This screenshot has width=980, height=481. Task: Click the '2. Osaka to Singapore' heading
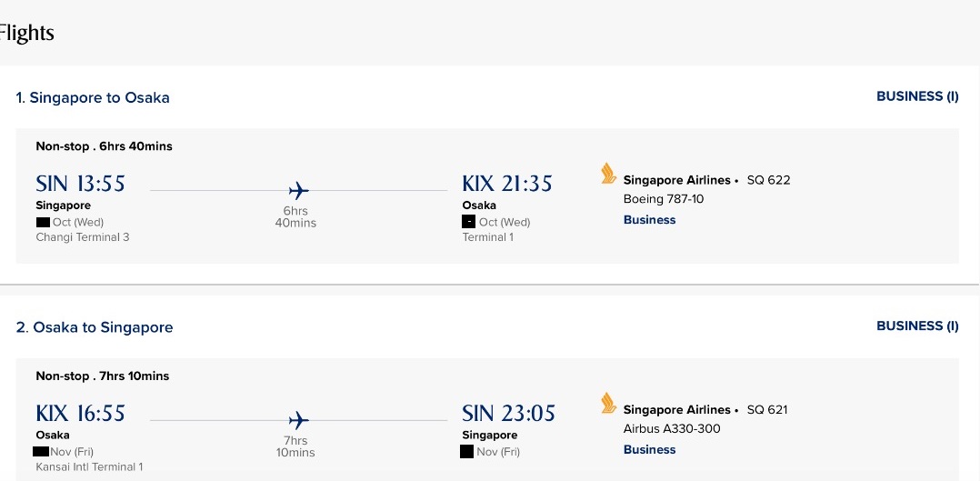point(95,328)
